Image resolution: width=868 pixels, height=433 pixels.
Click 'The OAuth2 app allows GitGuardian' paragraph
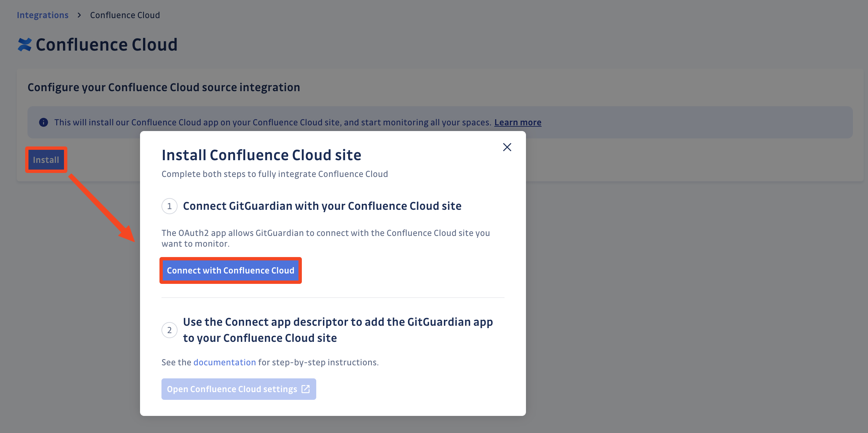[x=326, y=238]
